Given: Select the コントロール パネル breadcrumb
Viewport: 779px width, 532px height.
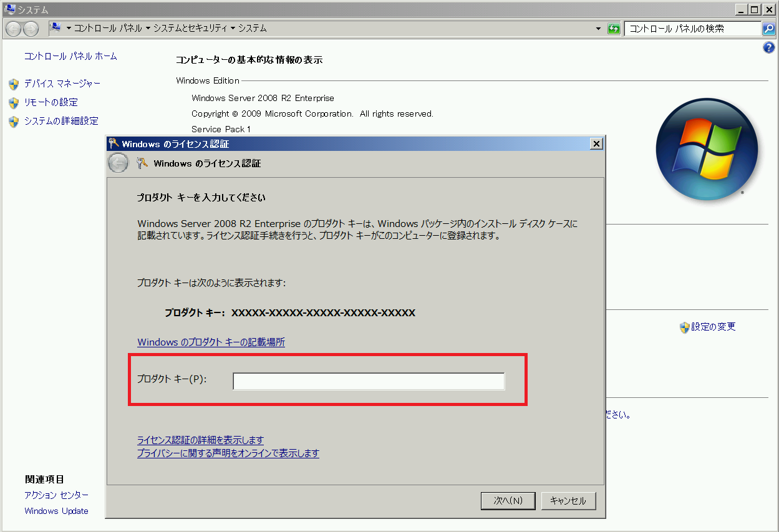Looking at the screenshot, I should [108, 29].
